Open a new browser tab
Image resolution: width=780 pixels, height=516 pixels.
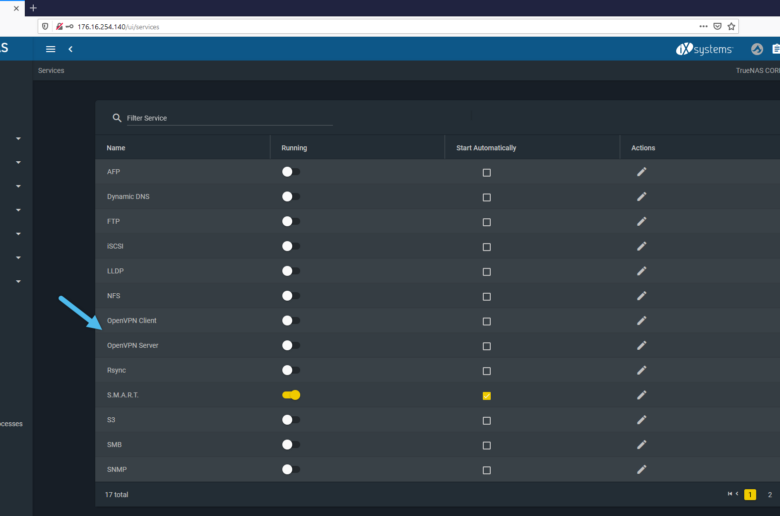33,8
